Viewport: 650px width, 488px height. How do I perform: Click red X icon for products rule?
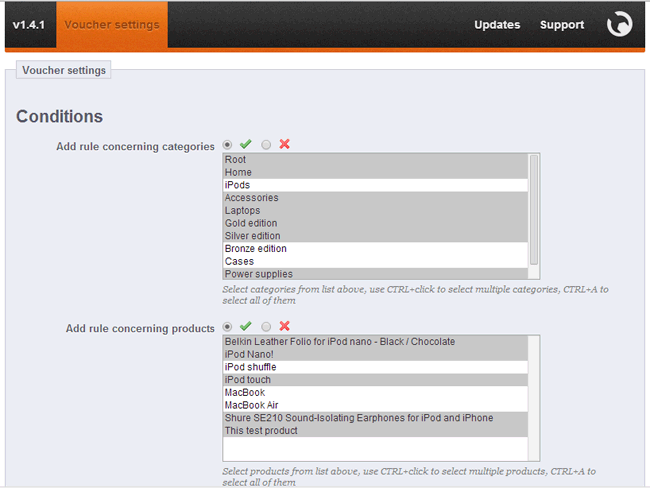click(x=285, y=326)
